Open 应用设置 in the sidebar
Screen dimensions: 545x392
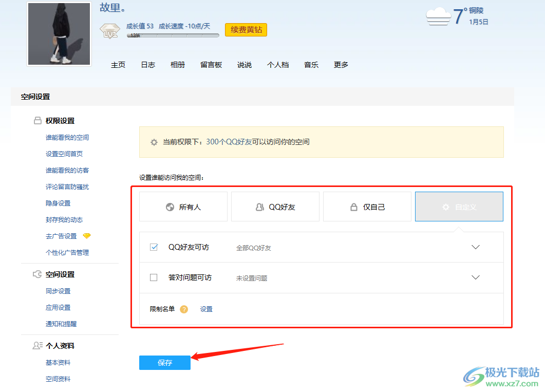click(x=58, y=308)
